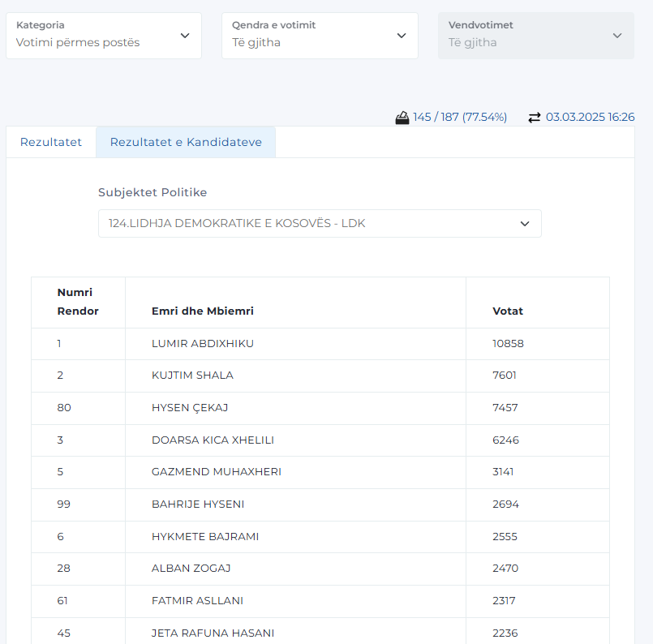
Task: Click the chevron icon in the Vendvotimet box
Action: point(617,36)
